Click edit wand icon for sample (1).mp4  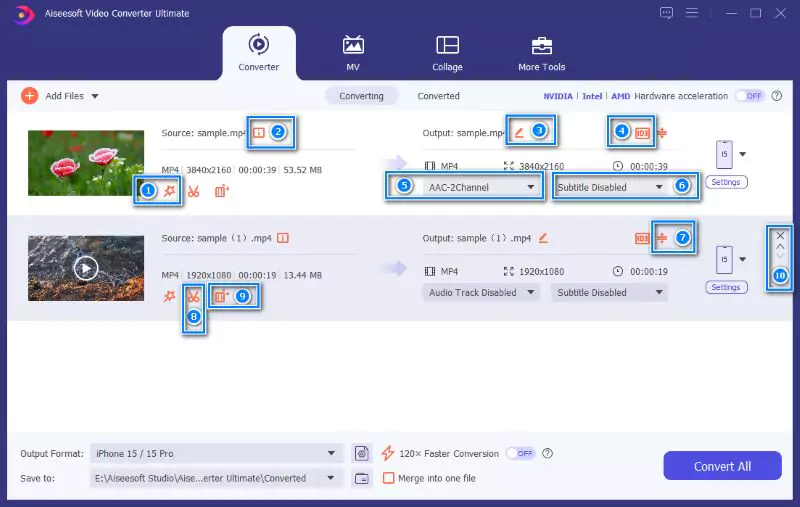(x=169, y=296)
